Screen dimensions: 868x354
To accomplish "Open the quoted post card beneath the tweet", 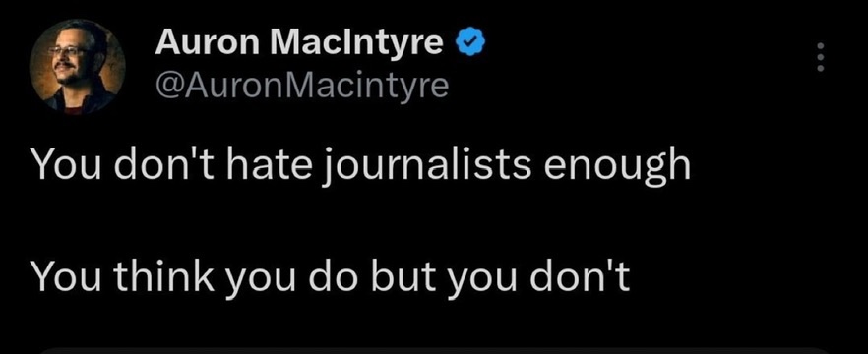I will tap(434, 351).
